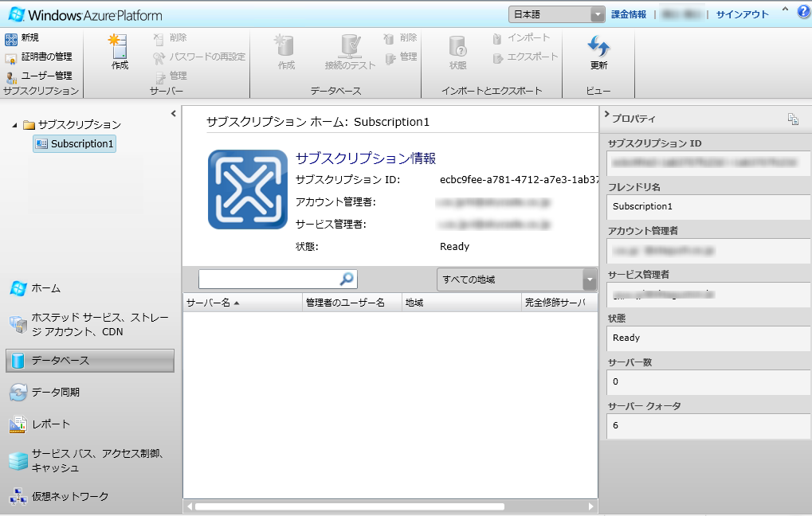Click the database 管理 manage icon
This screenshot has height=516, width=812.
[390, 57]
